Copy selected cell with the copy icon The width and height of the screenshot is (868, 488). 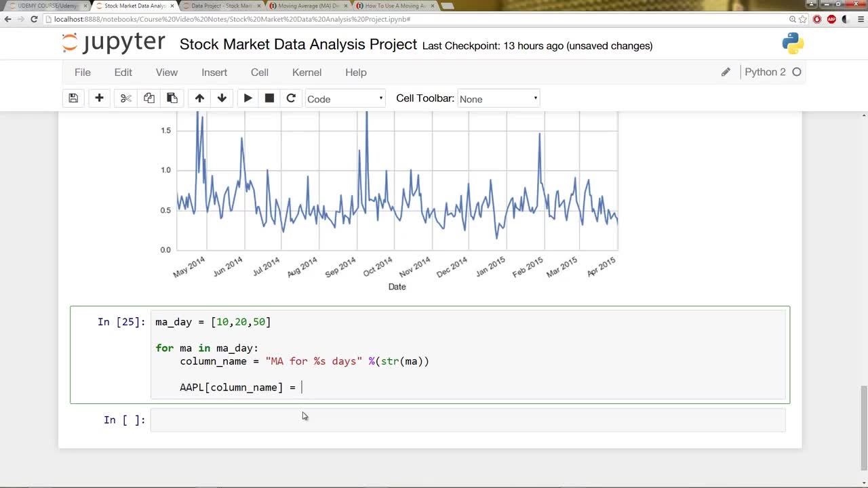pos(149,98)
